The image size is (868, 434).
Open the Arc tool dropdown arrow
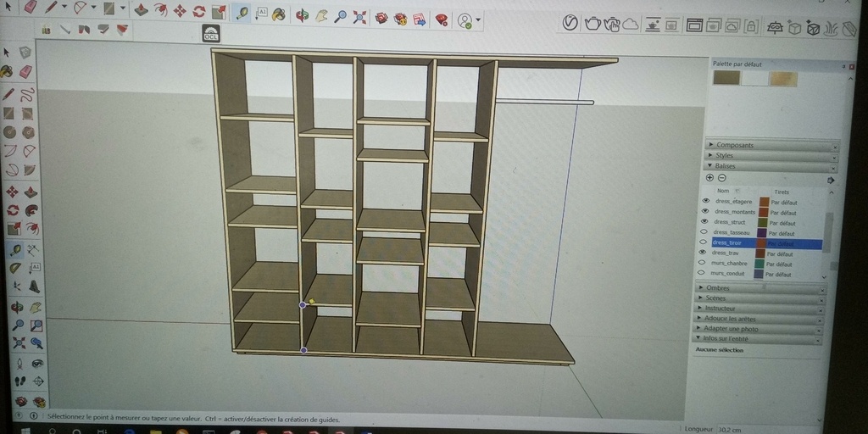click(x=93, y=8)
